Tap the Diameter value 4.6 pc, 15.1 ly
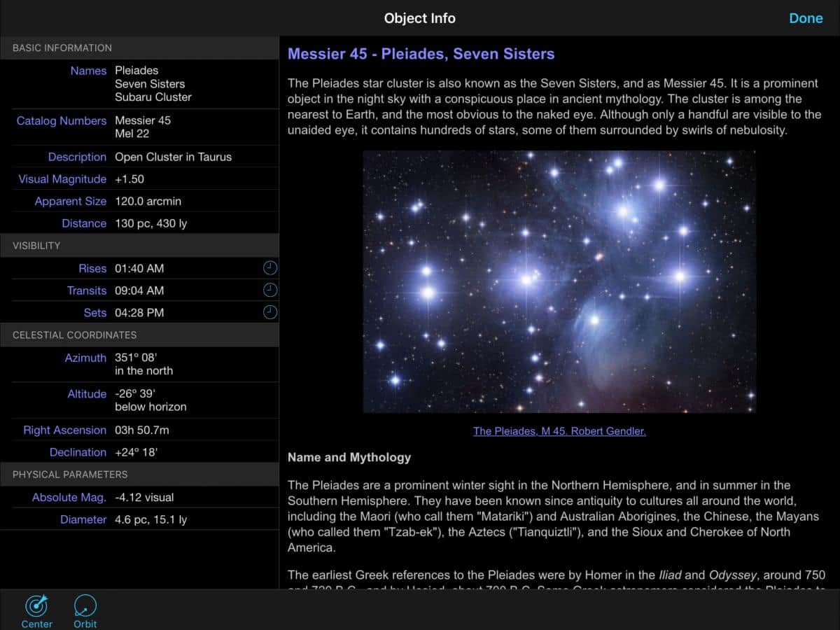Screen dimensions: 840x630 (x=150, y=519)
